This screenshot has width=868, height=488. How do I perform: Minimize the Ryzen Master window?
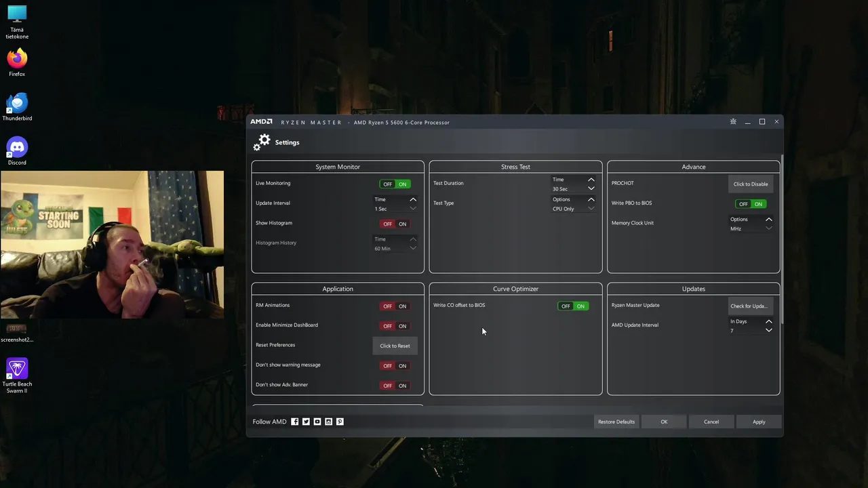[x=747, y=122]
